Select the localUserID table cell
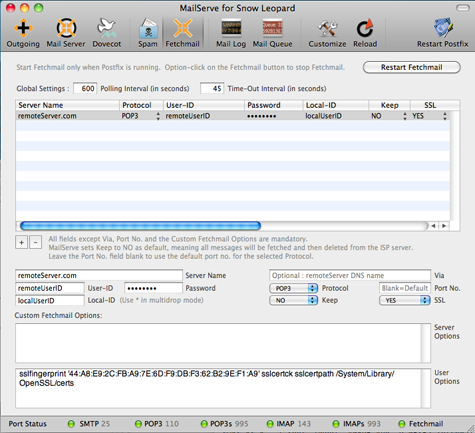Screen dimensions: 475x433 336,116
